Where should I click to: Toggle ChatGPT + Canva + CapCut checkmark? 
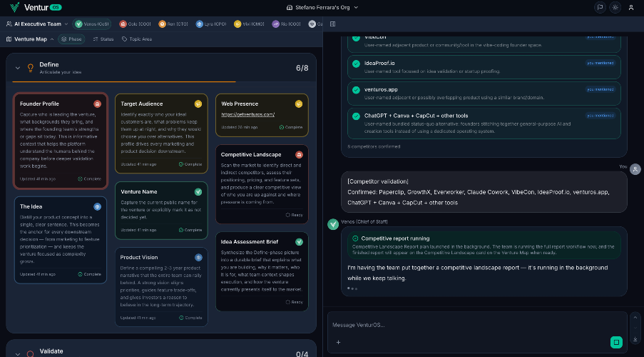(356, 116)
